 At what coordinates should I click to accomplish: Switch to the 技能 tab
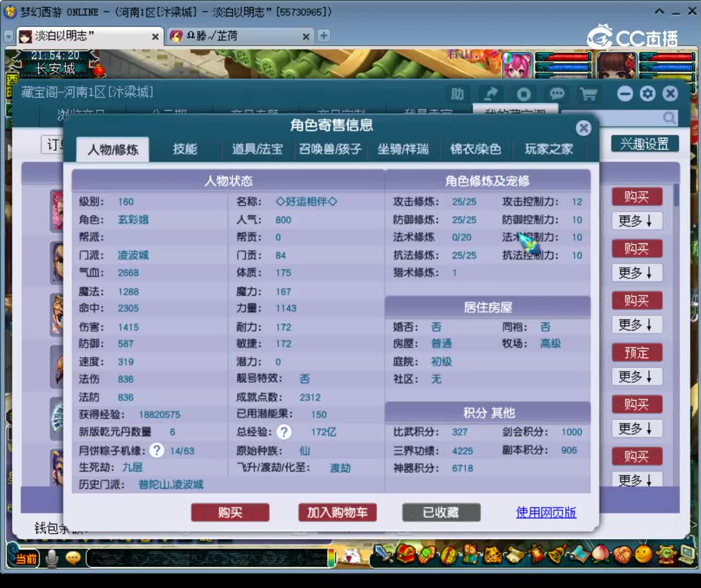(x=185, y=149)
